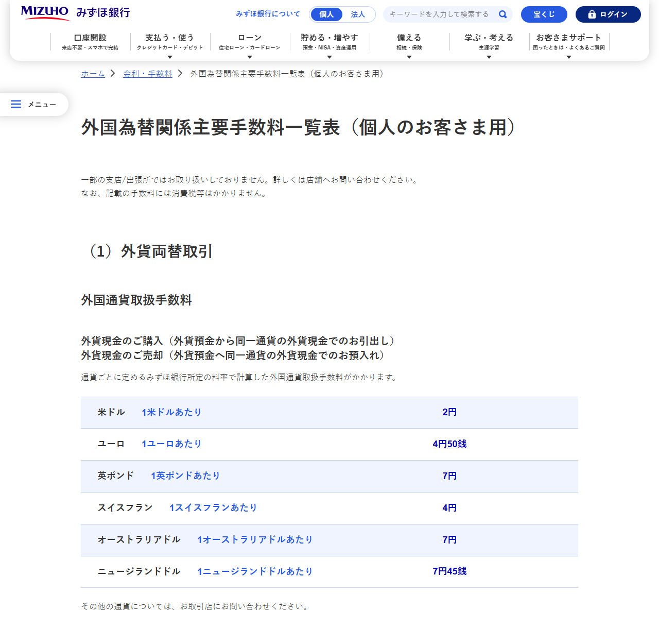Image resolution: width=659 pixels, height=644 pixels.
Task: Click the 1米ドルあたり text
Action: tap(171, 412)
